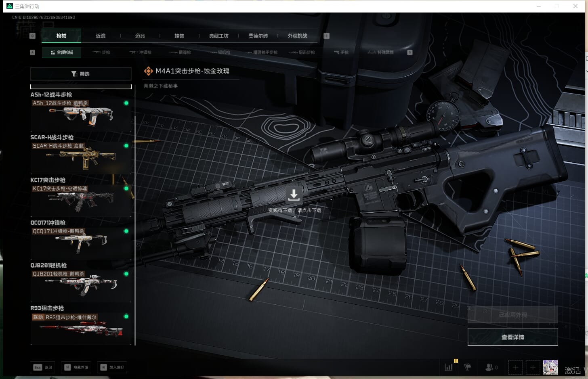Show the 轻机枪 weapon category
The width and height of the screenshot is (588, 379).
219,52
